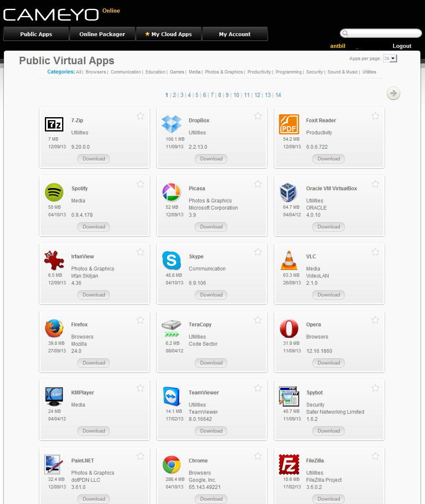Click the 7-Zip app icon
Viewport: 425px width, 504px height.
[54, 124]
